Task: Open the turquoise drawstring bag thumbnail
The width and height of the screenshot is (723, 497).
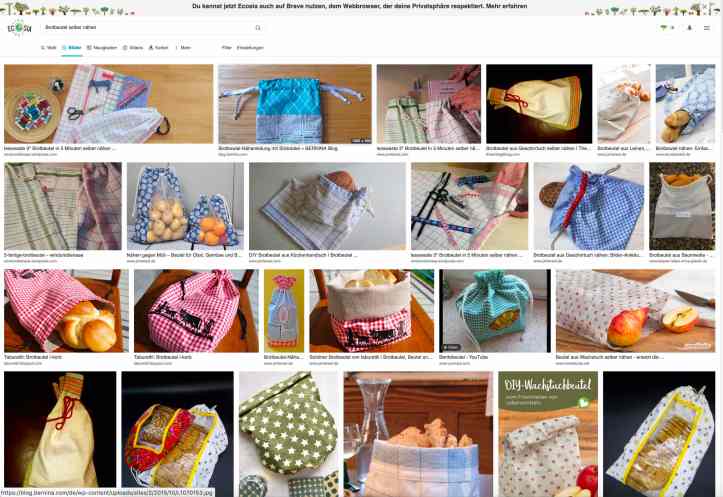Action: click(x=295, y=104)
